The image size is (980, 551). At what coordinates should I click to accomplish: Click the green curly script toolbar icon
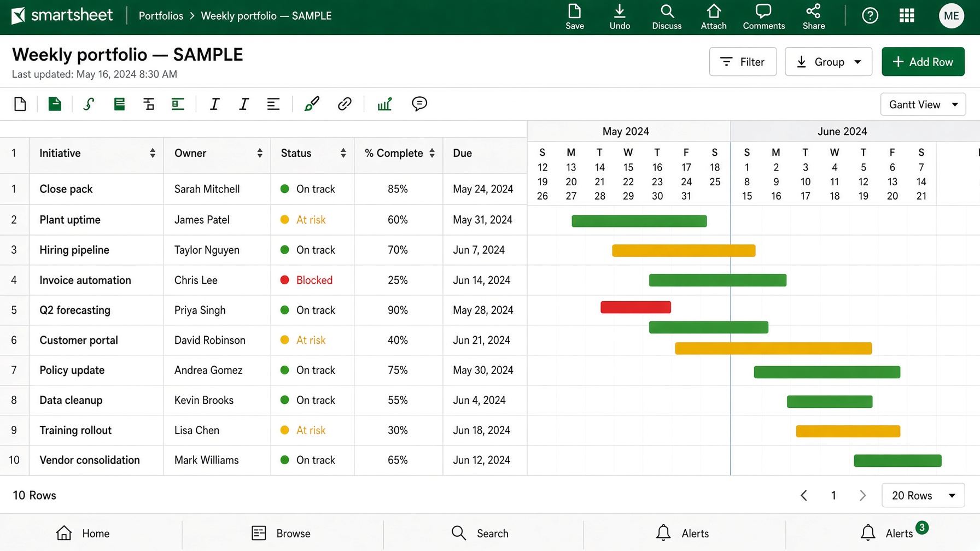point(89,104)
